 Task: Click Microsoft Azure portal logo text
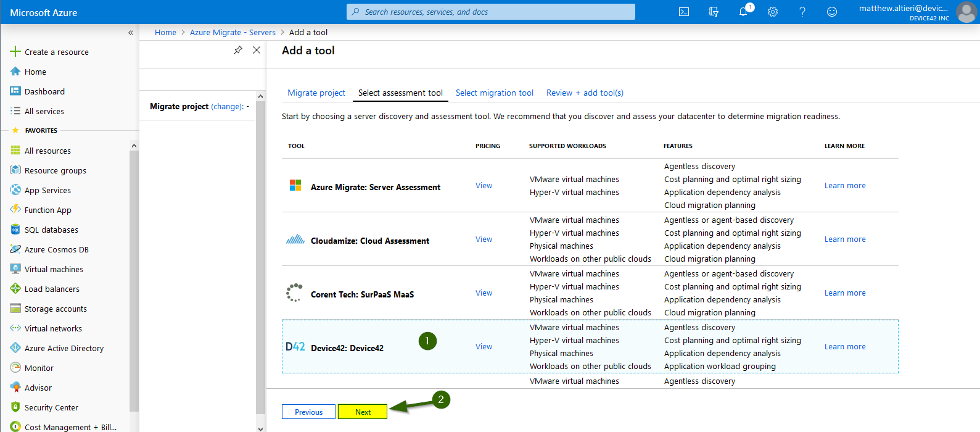[x=44, y=12]
